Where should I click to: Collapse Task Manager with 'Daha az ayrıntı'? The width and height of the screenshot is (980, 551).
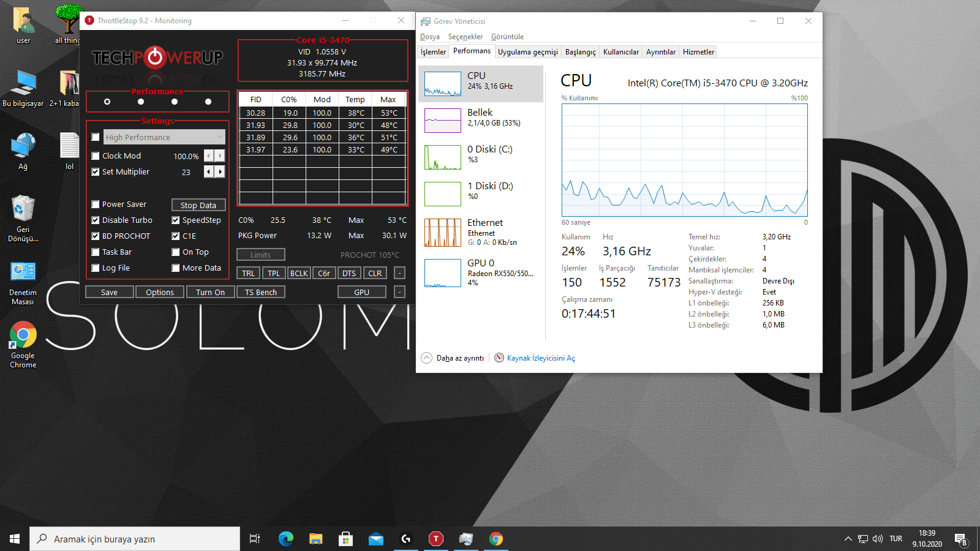pyautogui.click(x=453, y=358)
